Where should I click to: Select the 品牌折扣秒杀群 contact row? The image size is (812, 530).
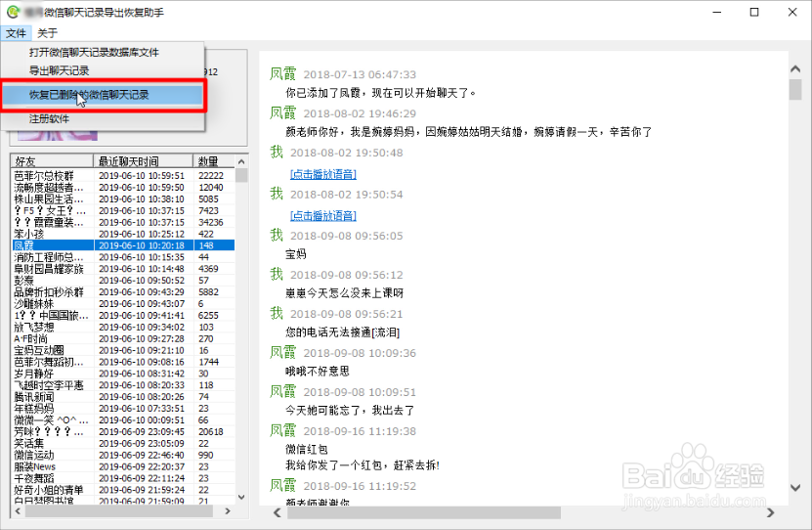123,291
